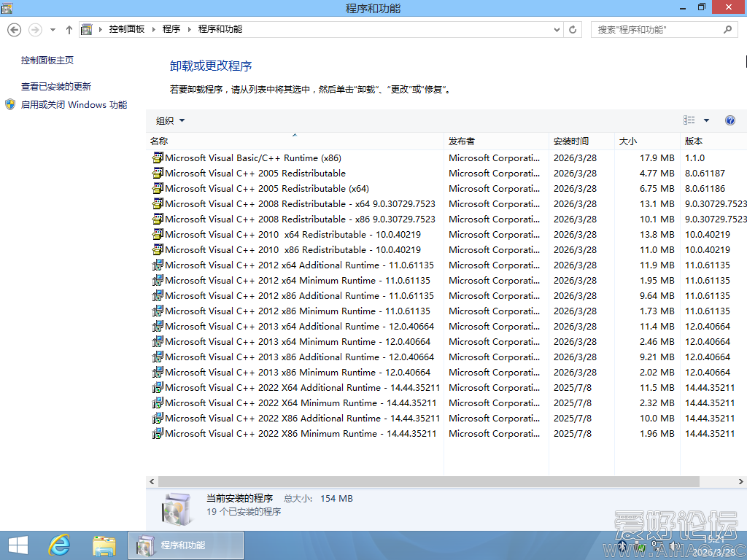The image size is (747, 560).
Task: Select icon of 2022 X86 Minimum Runtime
Action: pos(158,433)
